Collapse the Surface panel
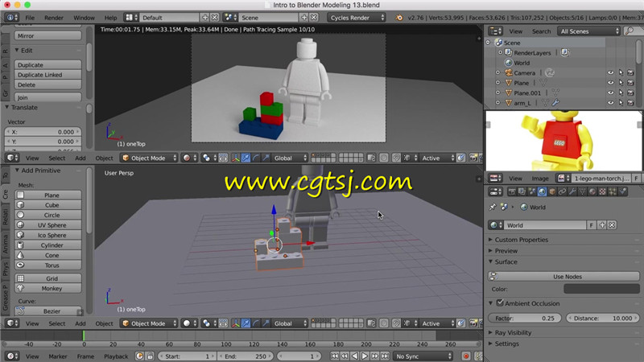Viewport: 644px width, 362px height. [x=506, y=262]
